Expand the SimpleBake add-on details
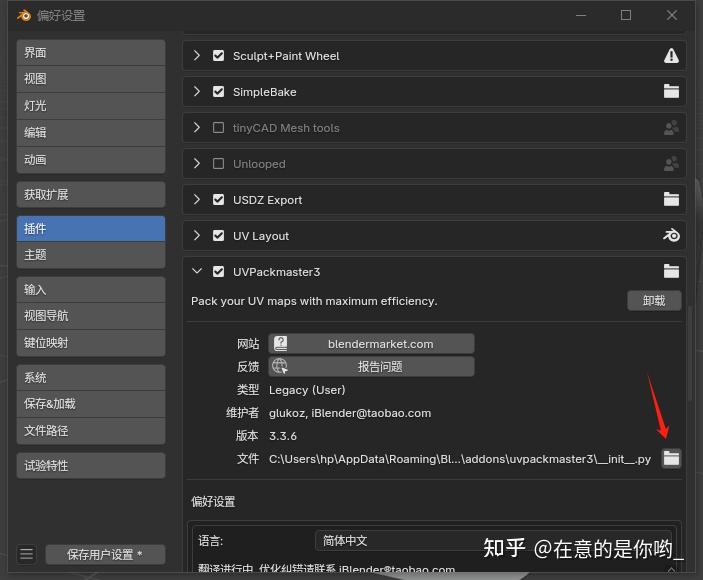The width and height of the screenshot is (703, 580). (x=196, y=91)
